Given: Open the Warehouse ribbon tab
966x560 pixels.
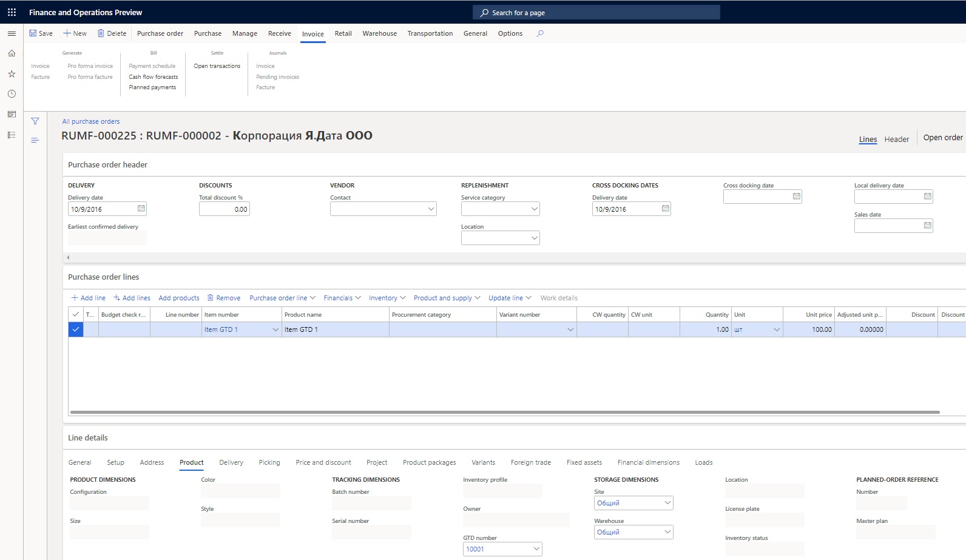Looking at the screenshot, I should [380, 33].
